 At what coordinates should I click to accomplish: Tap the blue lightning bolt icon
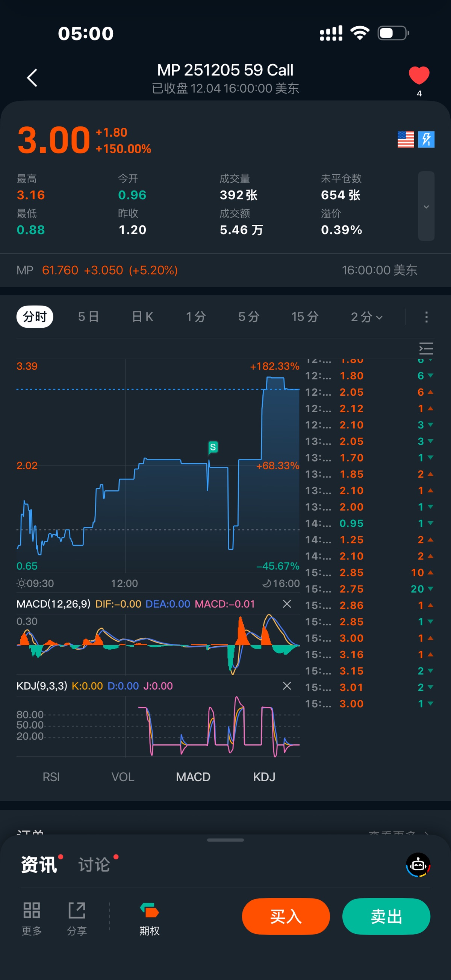pos(426,139)
